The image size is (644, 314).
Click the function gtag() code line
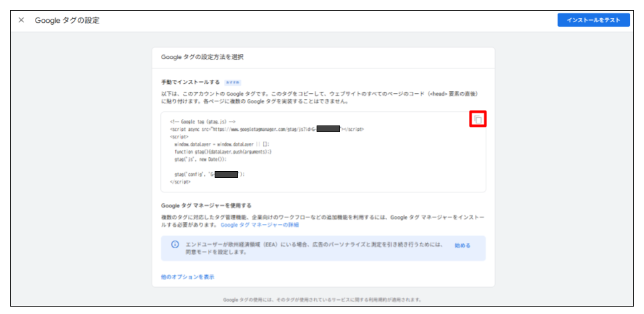pos(223,152)
